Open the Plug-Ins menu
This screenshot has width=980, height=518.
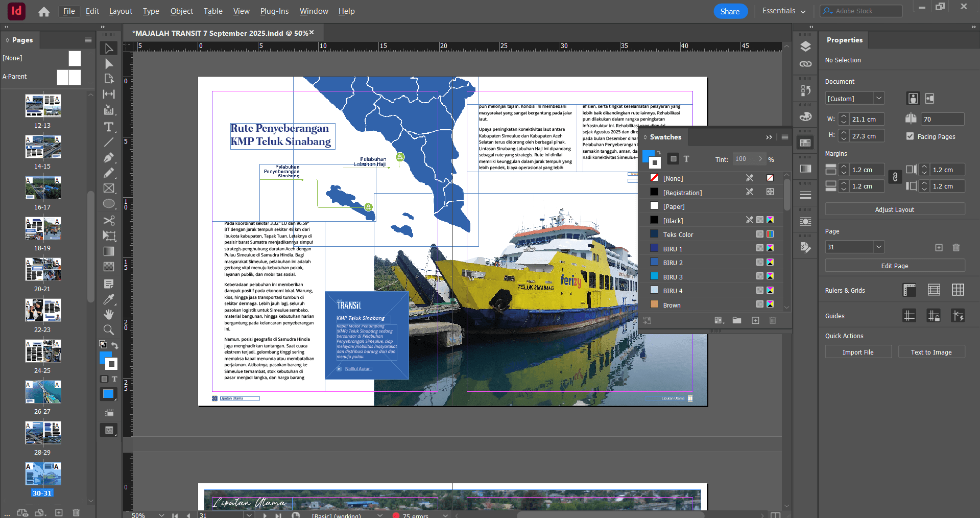click(x=274, y=11)
